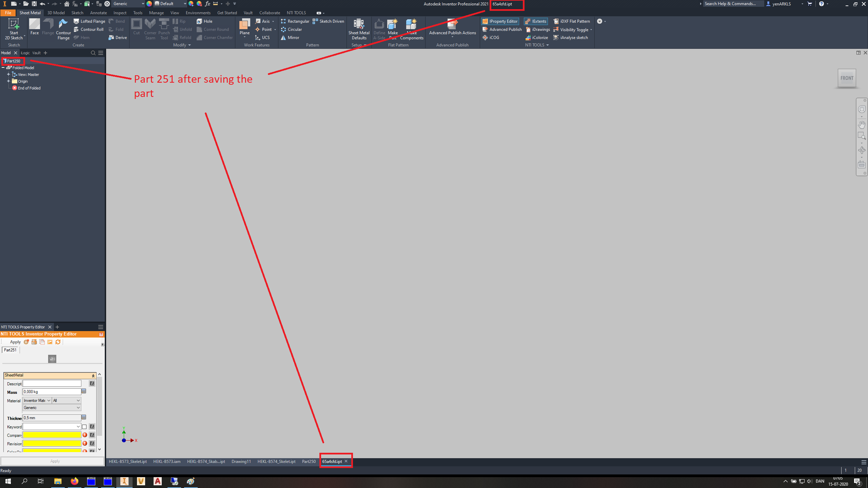Expand the Origin node in model tree
The width and height of the screenshot is (868, 488).
tap(8, 81)
